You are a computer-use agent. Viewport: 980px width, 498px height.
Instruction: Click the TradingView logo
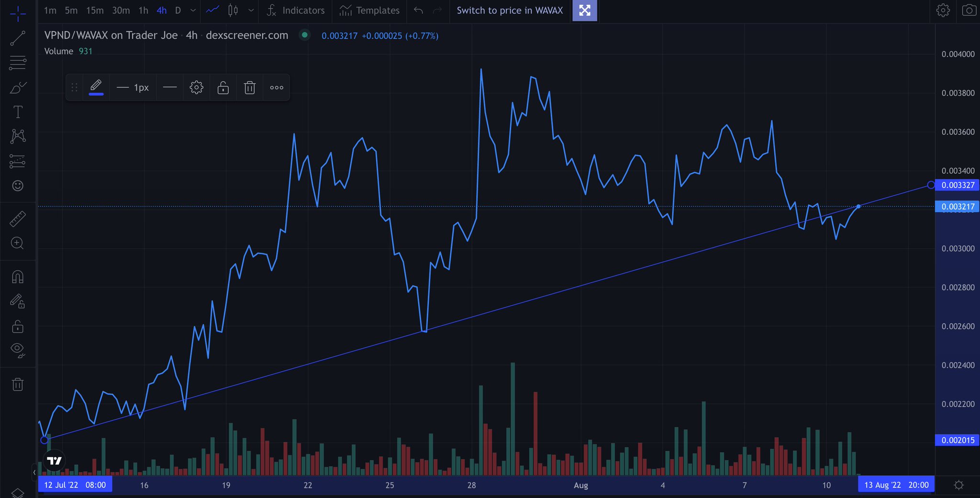(55, 461)
